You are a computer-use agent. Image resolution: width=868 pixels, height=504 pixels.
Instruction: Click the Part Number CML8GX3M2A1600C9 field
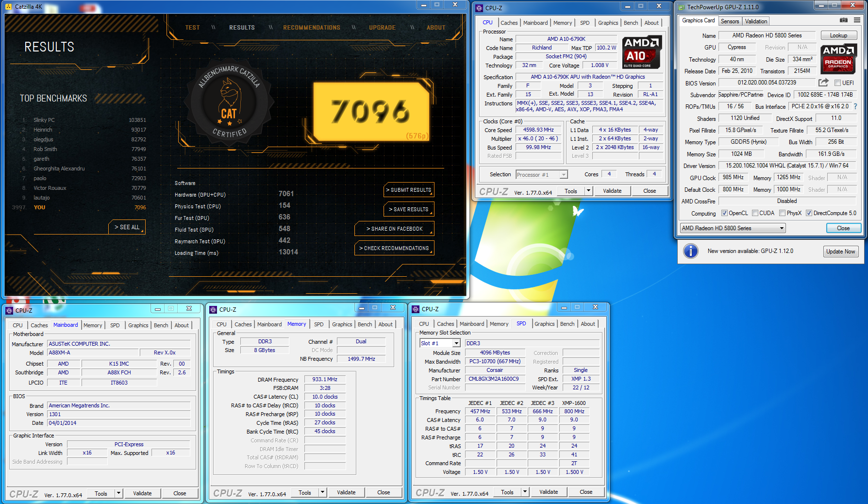coord(495,379)
